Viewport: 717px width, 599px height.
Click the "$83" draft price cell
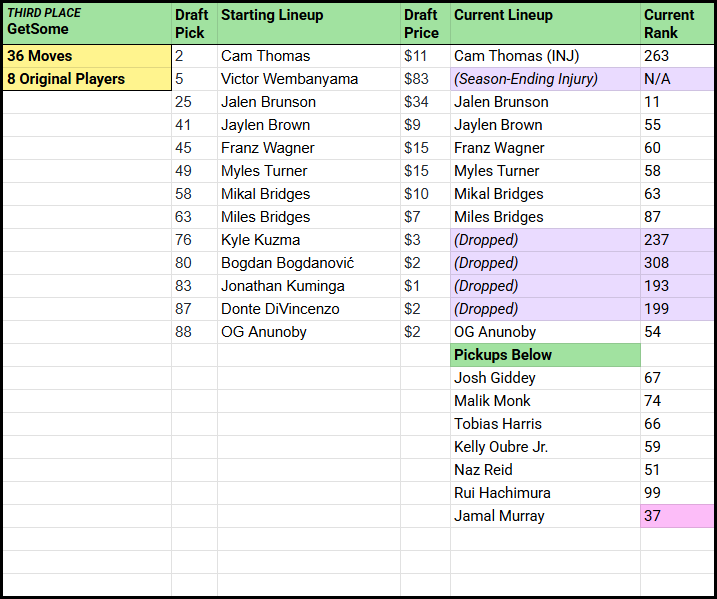click(425, 79)
